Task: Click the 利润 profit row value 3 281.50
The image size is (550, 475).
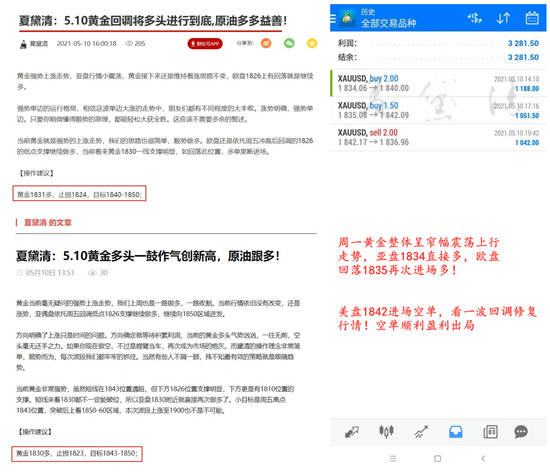Action: coord(523,43)
